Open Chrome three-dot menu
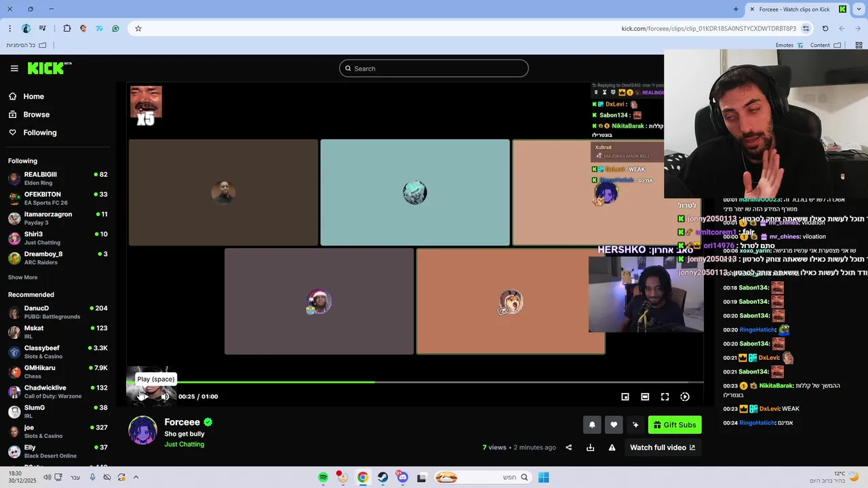 9,28
